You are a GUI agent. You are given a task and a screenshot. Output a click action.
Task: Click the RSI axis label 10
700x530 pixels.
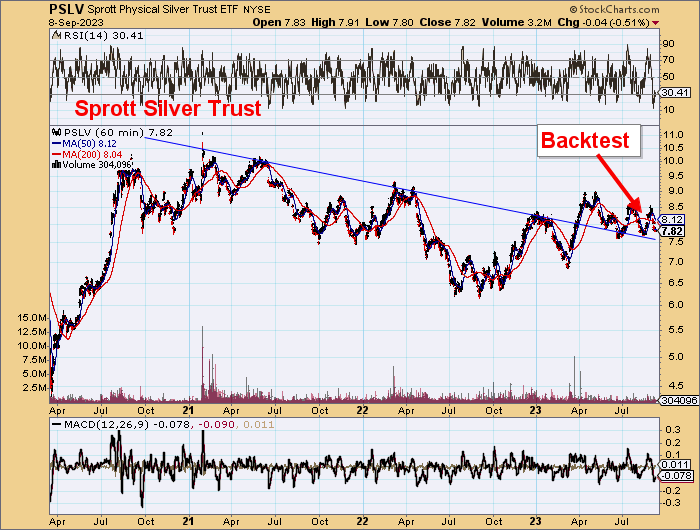(x=669, y=110)
